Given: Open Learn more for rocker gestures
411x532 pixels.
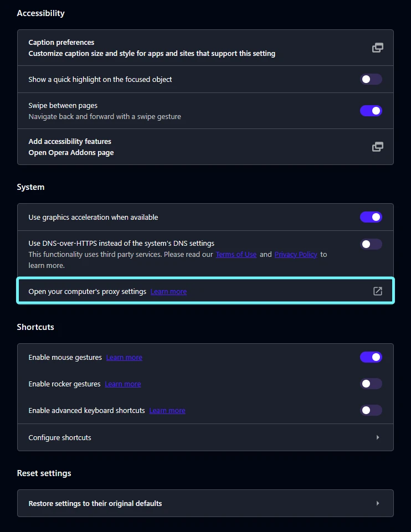Looking at the screenshot, I should [x=123, y=384].
